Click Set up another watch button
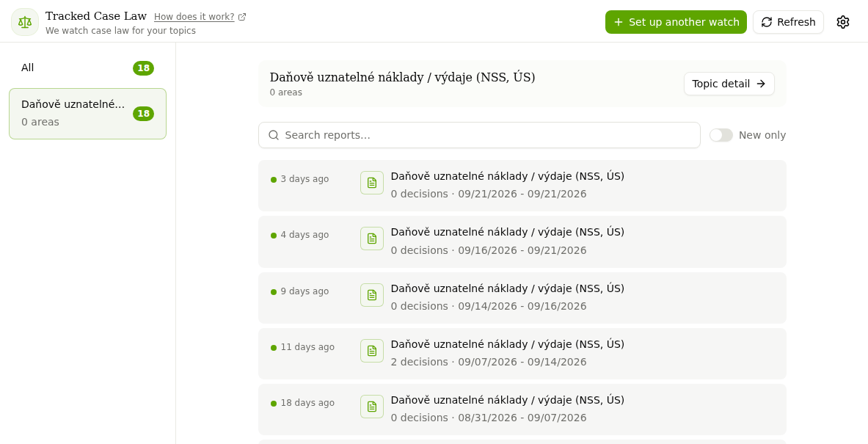Viewport: 868px width, 444px height. point(676,22)
